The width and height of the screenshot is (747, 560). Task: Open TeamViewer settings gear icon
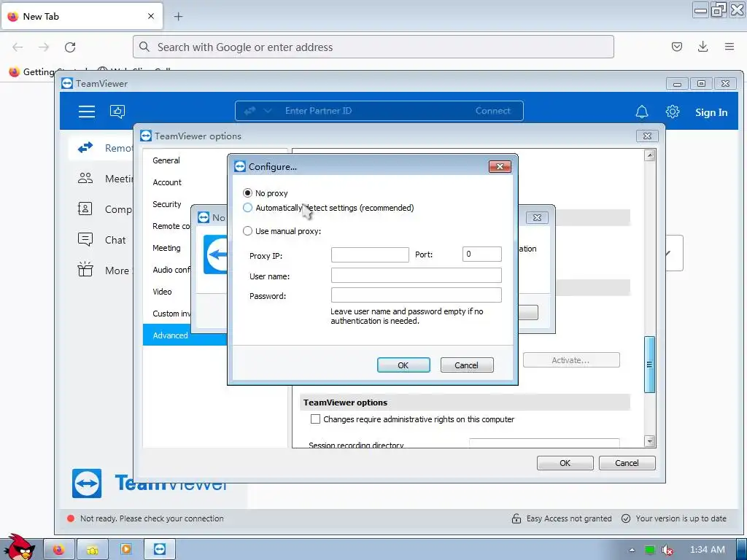click(x=672, y=112)
